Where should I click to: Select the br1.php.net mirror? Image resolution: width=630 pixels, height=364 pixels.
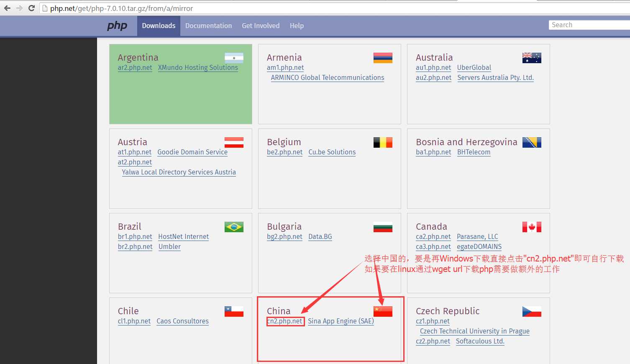tap(135, 236)
